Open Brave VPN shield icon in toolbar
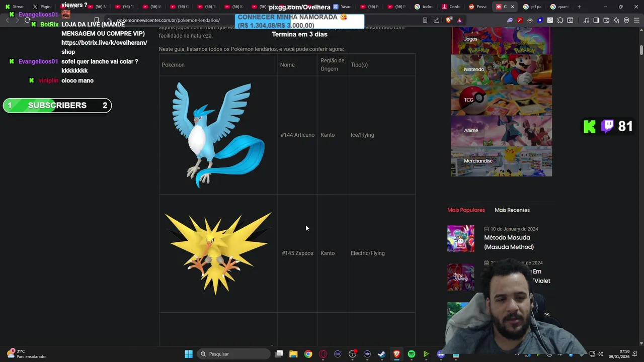The height and width of the screenshot is (362, 644). pos(626,20)
